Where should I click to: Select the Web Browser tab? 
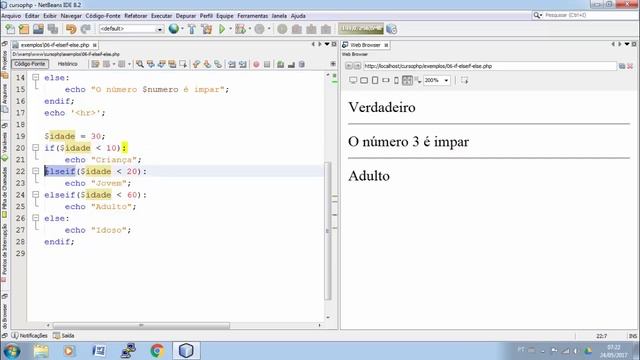click(365, 45)
